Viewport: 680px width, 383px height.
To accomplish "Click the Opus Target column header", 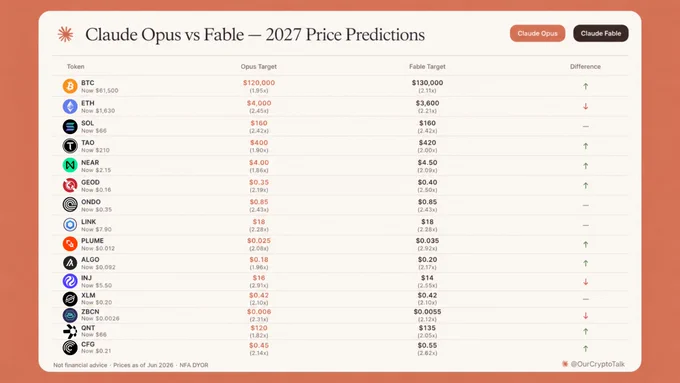I will pos(258,66).
